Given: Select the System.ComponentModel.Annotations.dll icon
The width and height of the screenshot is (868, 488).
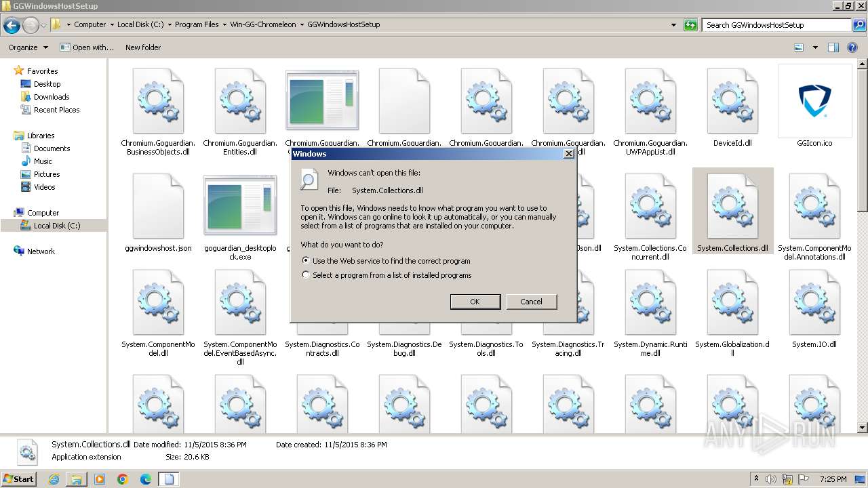Looking at the screenshot, I should coord(814,206).
